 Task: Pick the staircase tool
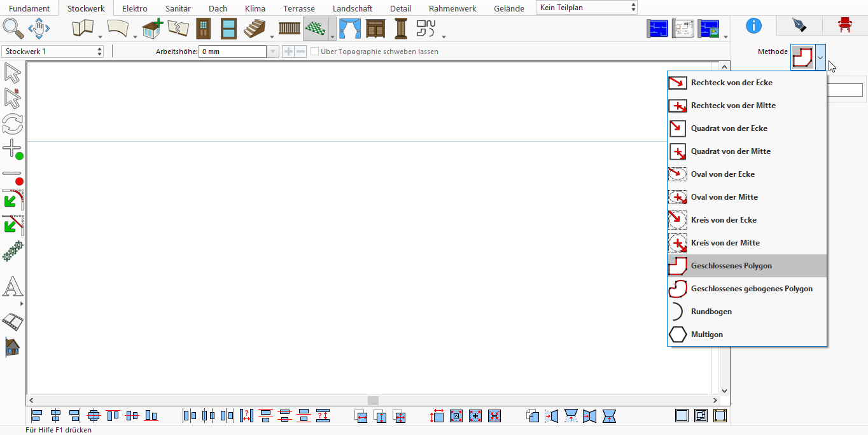(256, 29)
